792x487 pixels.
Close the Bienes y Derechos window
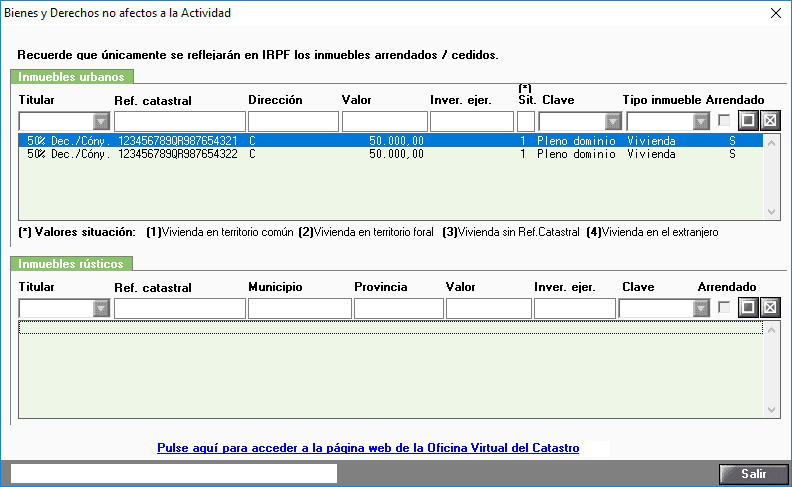(775, 13)
